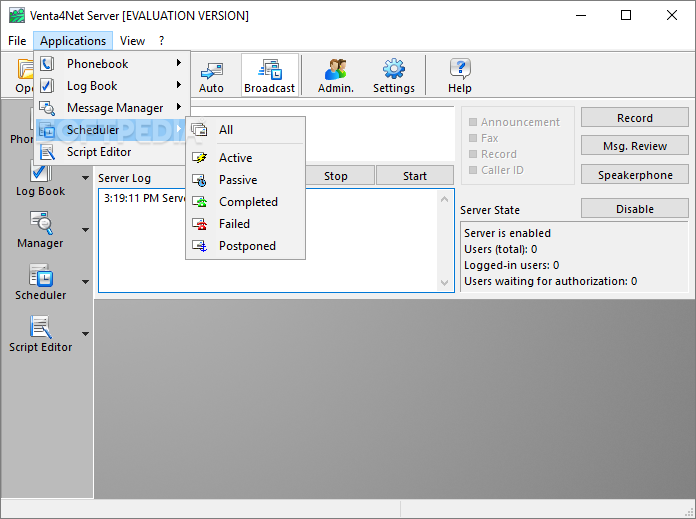696x519 pixels.
Task: Click the Log Book checkmark menu icon
Action: pyautogui.click(x=47, y=86)
